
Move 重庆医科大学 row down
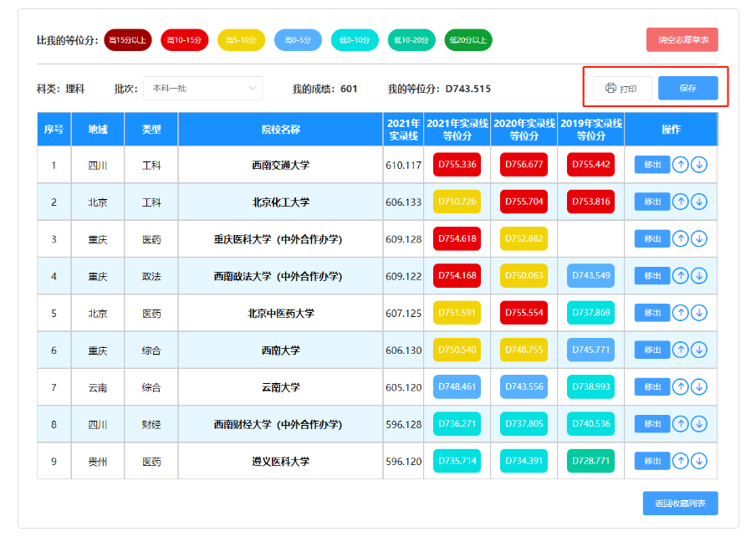pyautogui.click(x=699, y=238)
